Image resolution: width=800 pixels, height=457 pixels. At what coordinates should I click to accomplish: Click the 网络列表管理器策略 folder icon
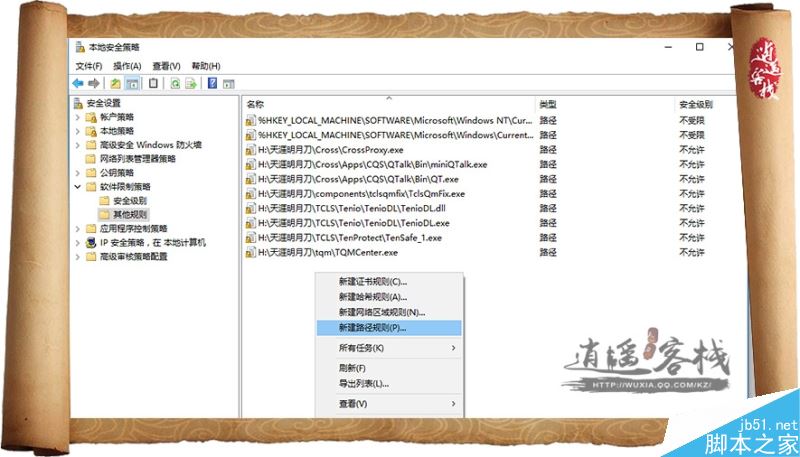click(x=91, y=159)
